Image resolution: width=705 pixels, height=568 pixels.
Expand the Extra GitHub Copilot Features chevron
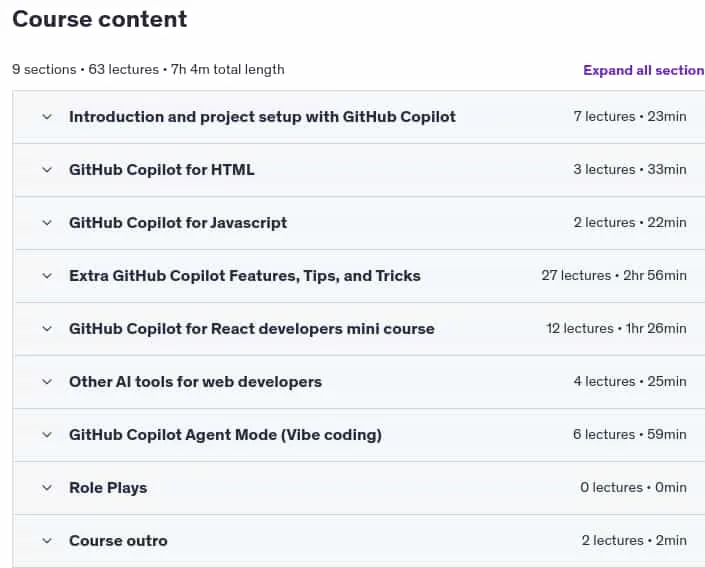(47, 276)
